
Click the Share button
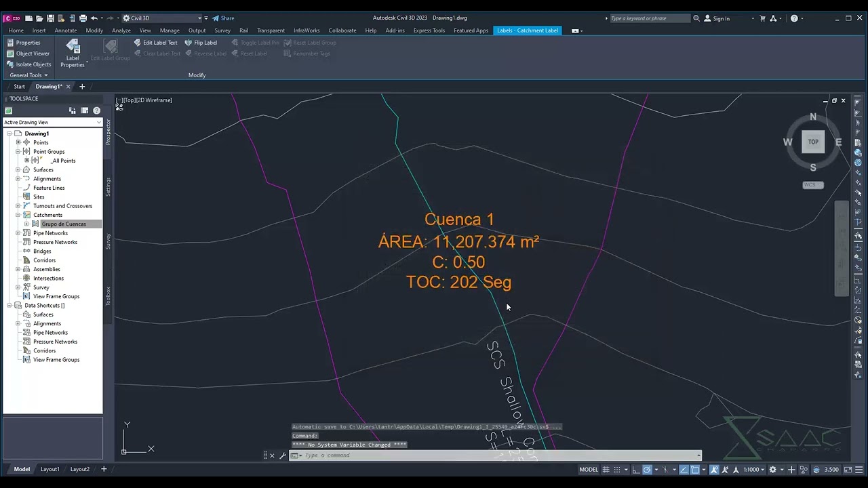[x=223, y=18]
